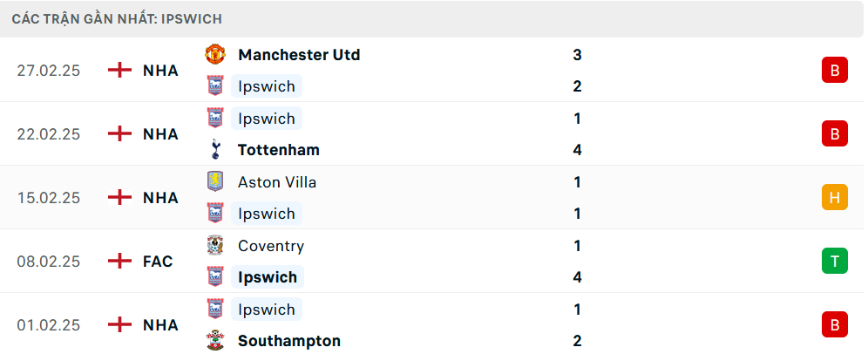Click red B badge for Manchester Utd match
This screenshot has height=354, width=868.
click(x=834, y=71)
